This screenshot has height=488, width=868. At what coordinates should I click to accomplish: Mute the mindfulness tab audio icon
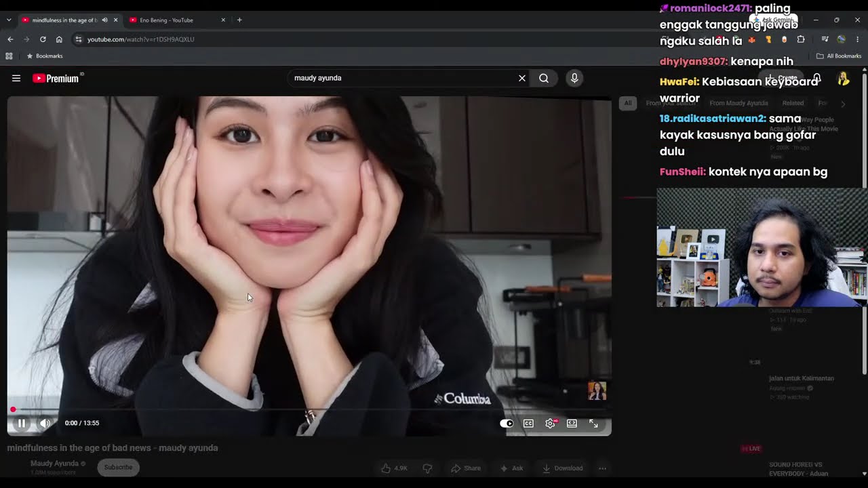point(104,20)
